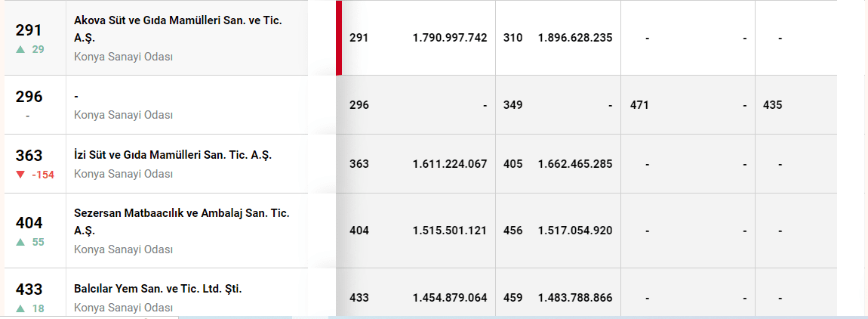The image size is (868, 319).
Task: Click Konya Sanayi Odası under rank 296
Action: 124,115
